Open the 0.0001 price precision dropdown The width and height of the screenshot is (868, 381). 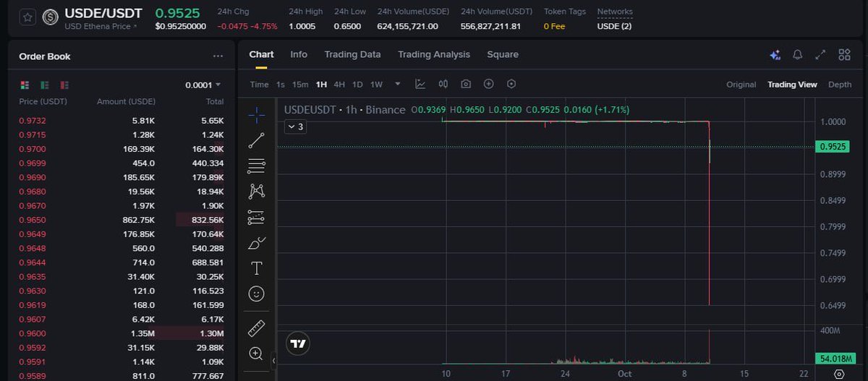(x=203, y=85)
